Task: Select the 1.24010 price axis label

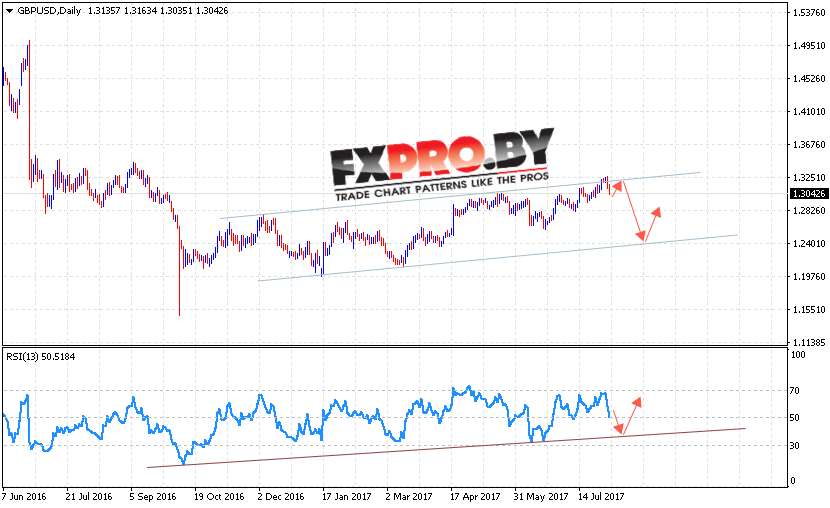Action: click(809, 243)
